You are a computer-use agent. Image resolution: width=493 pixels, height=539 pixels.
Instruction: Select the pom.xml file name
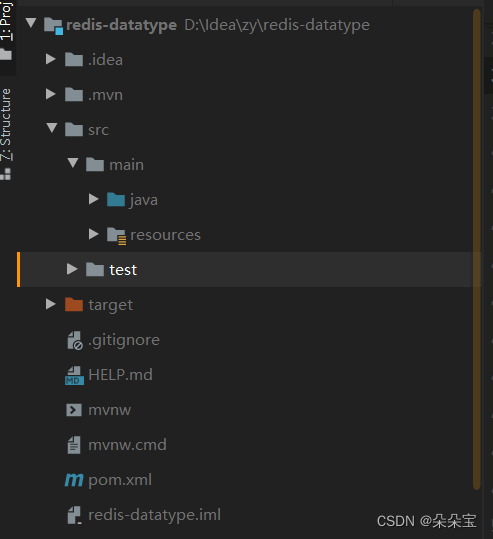point(120,481)
